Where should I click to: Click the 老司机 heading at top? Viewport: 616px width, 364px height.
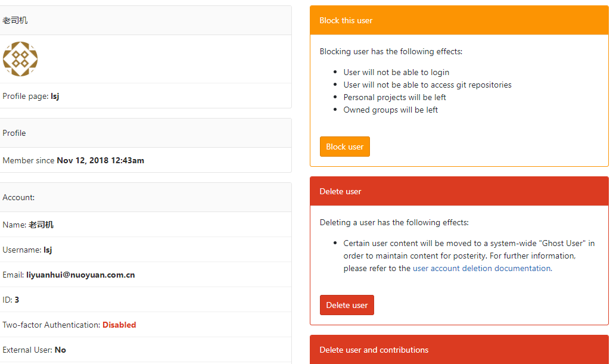tap(15, 20)
